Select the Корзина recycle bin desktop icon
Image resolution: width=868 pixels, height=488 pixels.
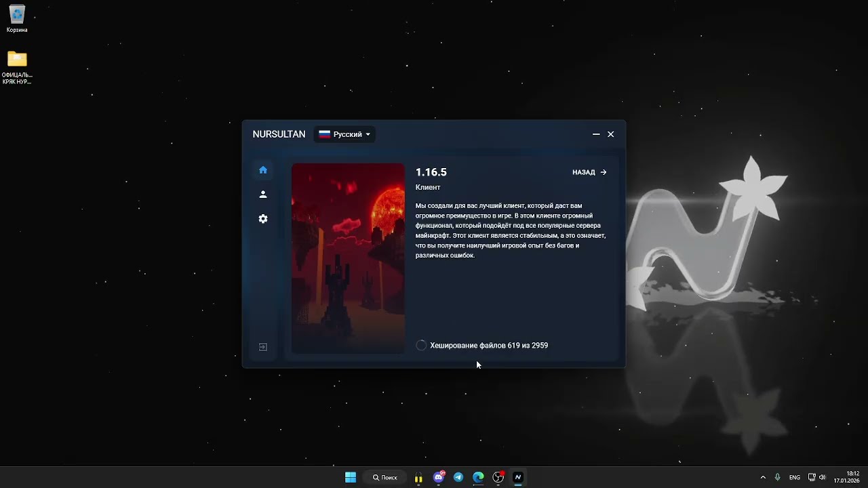pos(17,19)
